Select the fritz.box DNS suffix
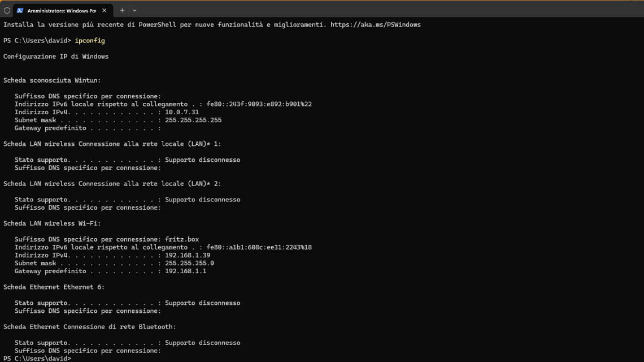The image size is (644, 362). [x=181, y=239]
